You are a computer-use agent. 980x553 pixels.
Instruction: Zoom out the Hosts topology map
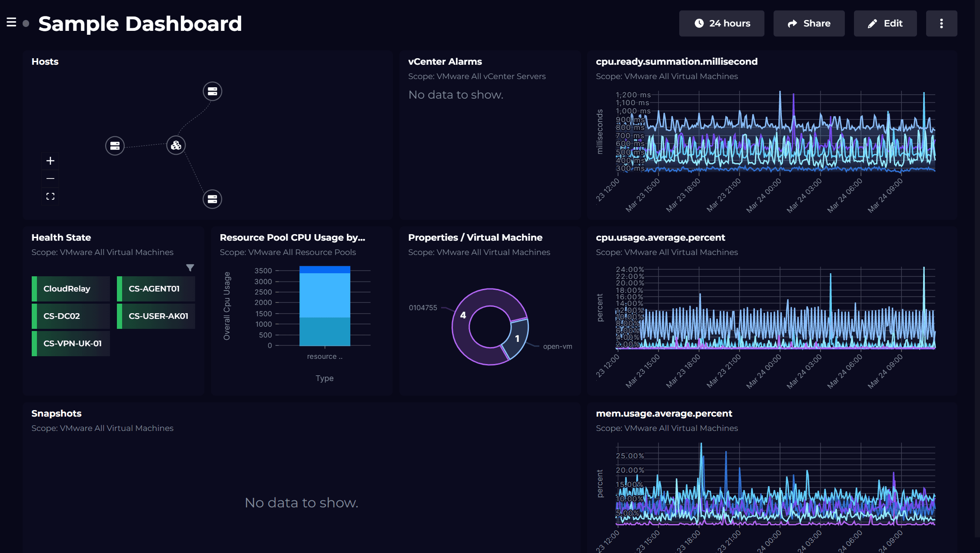pyautogui.click(x=50, y=179)
